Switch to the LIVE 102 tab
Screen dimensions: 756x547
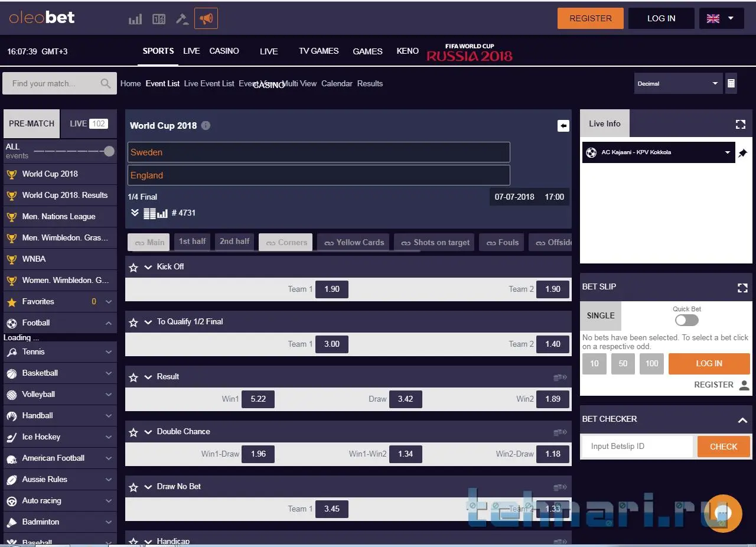coord(89,124)
